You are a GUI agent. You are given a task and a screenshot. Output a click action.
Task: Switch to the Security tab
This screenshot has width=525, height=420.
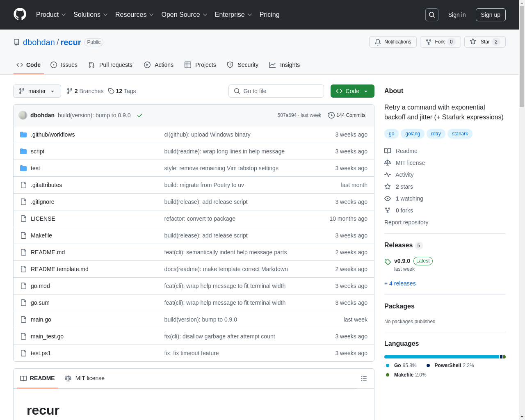point(242,65)
